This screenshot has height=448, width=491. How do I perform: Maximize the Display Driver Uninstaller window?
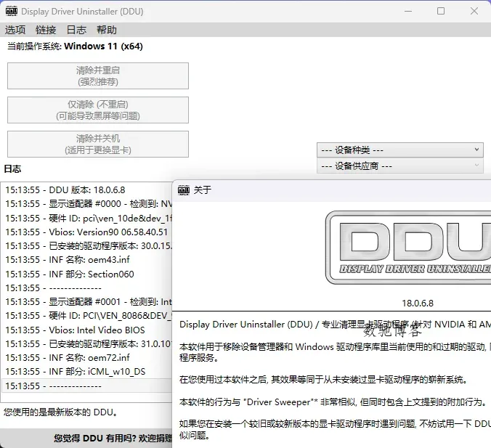coord(441,12)
